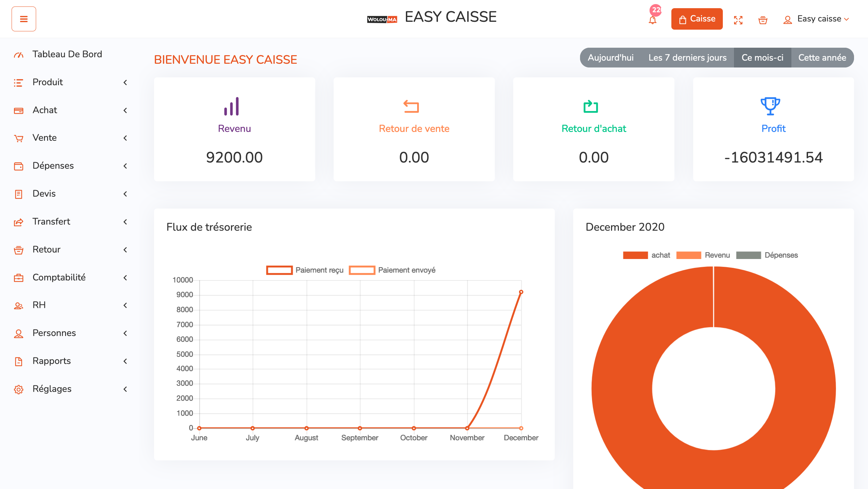Open notifications bell with 22 badge

[x=653, y=19]
